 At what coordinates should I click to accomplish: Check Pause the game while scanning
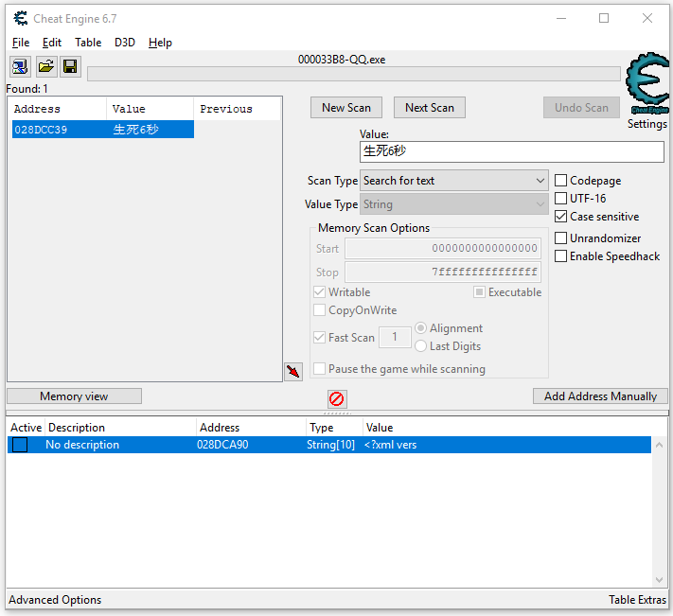tap(319, 368)
